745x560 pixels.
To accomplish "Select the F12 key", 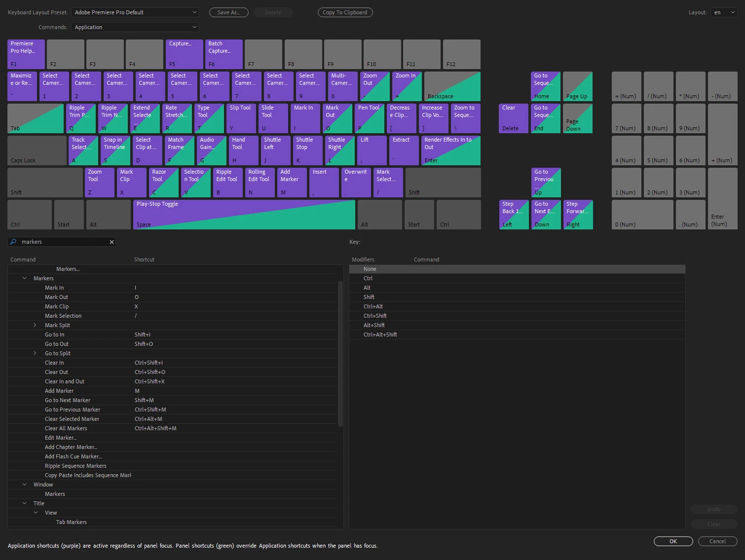I will point(461,54).
